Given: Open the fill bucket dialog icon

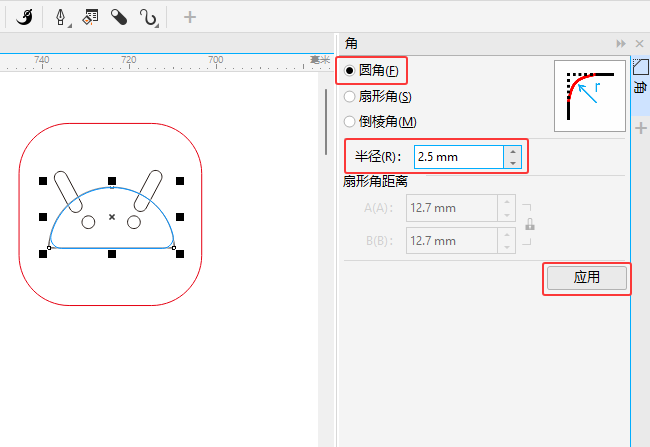Looking at the screenshot, I should [90, 17].
